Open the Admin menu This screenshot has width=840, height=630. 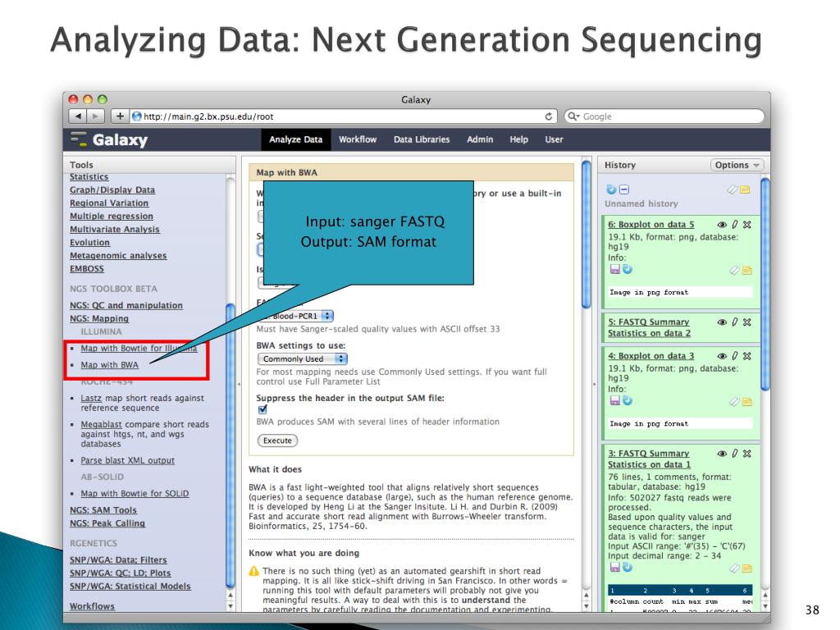tap(479, 139)
